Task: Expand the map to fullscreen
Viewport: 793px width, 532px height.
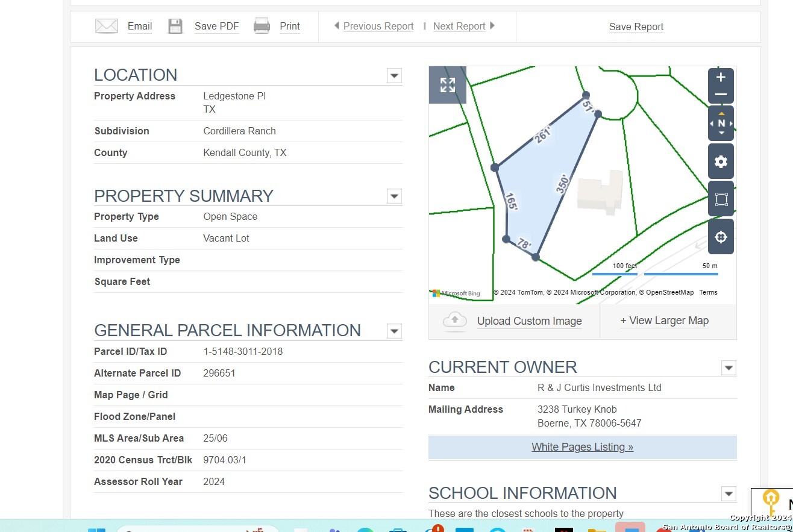Action: (x=447, y=85)
